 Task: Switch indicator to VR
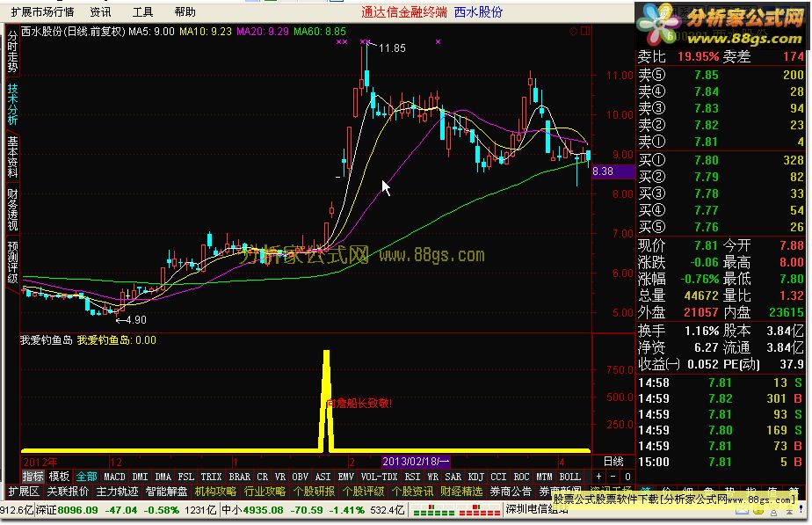point(280,477)
